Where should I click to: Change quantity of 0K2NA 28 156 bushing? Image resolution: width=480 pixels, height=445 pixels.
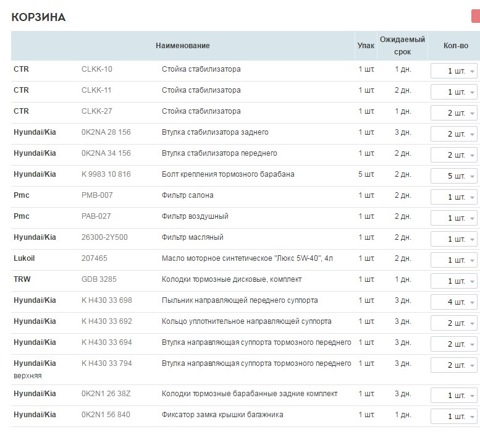(x=454, y=134)
